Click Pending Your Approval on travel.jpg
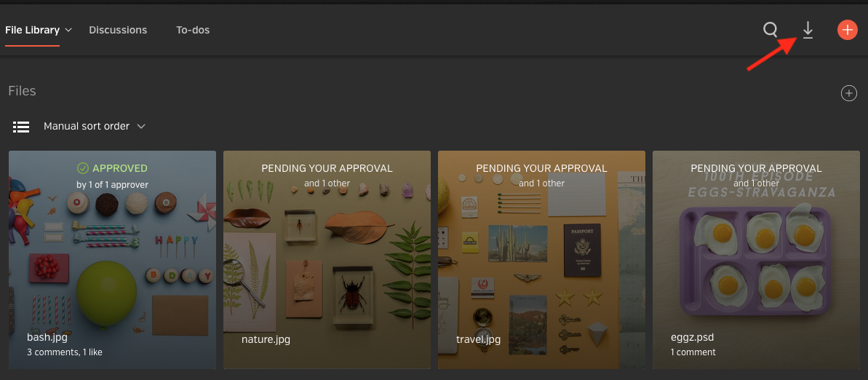Image resolution: width=868 pixels, height=380 pixels. click(541, 168)
